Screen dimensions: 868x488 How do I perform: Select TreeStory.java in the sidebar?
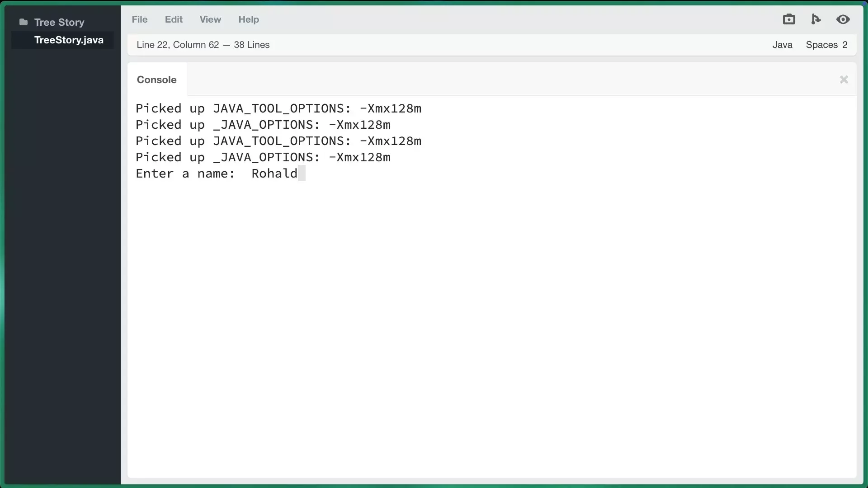click(x=69, y=40)
